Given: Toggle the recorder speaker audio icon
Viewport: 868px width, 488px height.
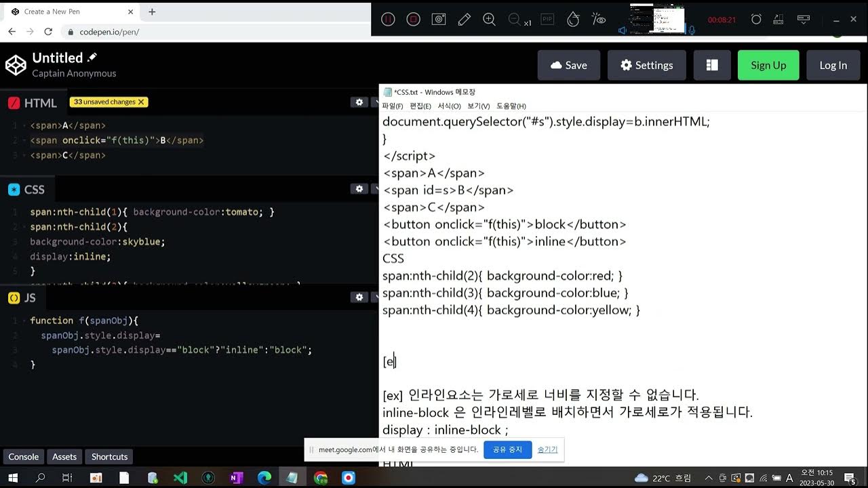Looking at the screenshot, I should pos(622,30).
